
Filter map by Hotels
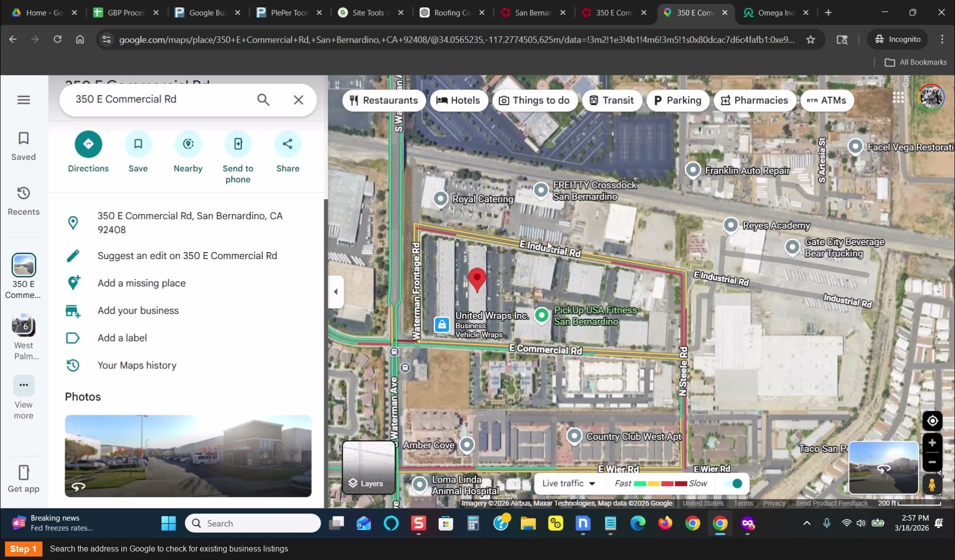point(459,100)
